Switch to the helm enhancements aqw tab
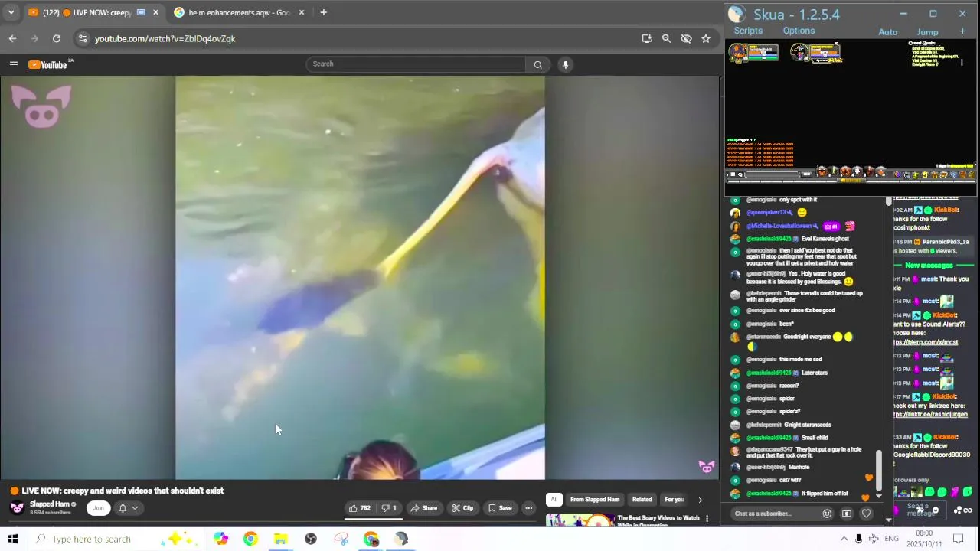 (239, 12)
